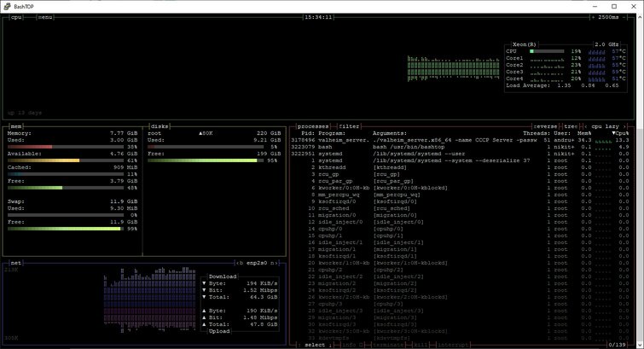Image resolution: width=644 pixels, height=349 pixels.
Task: Toggle reverse sorting of processes
Action: 545,126
